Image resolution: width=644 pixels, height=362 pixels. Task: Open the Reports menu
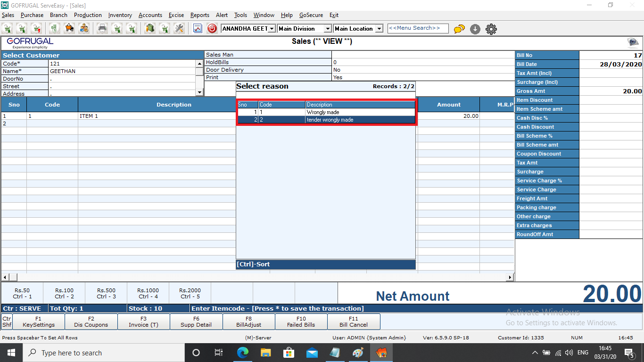(200, 15)
